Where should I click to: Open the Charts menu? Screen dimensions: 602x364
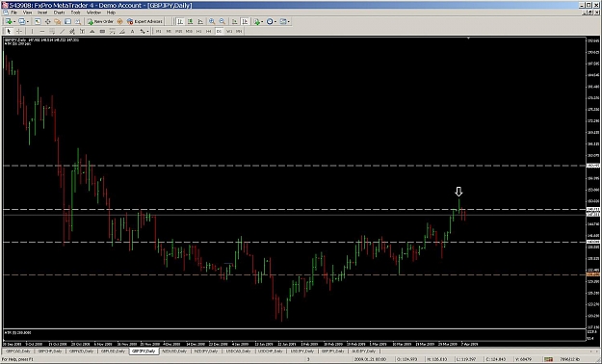[x=59, y=13]
